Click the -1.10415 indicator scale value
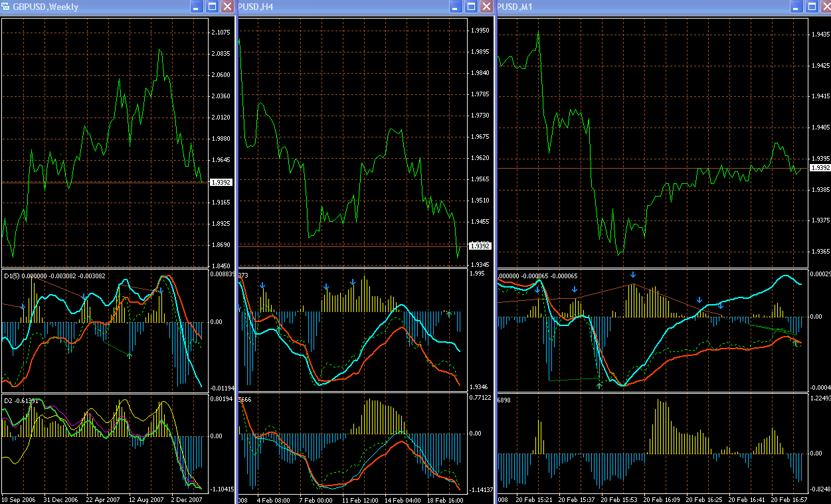Image resolution: width=831 pixels, height=504 pixels. click(x=221, y=489)
